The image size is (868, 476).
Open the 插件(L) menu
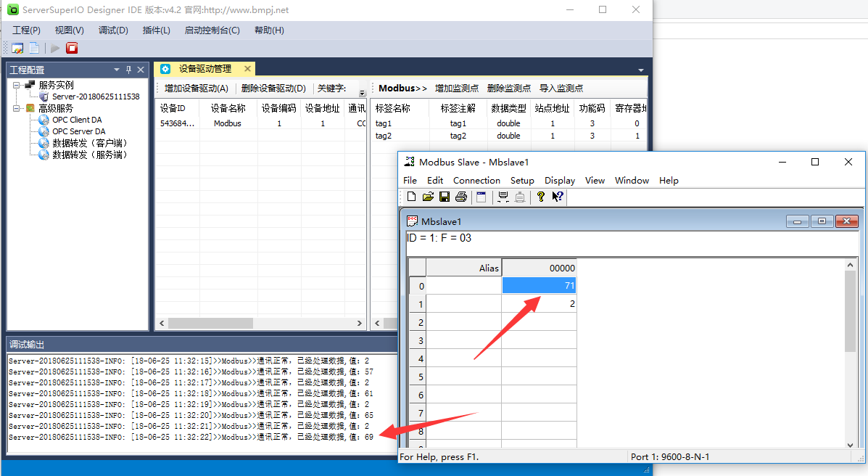157,30
